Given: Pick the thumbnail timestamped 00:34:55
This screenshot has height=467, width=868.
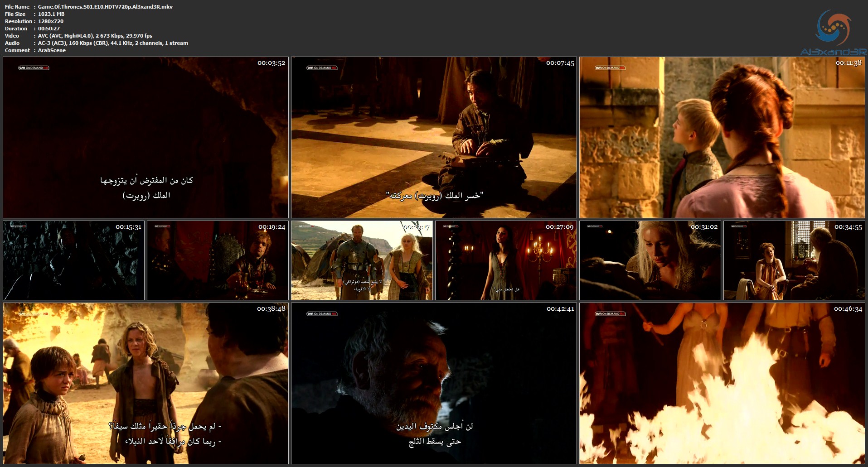Looking at the screenshot, I should 794,260.
